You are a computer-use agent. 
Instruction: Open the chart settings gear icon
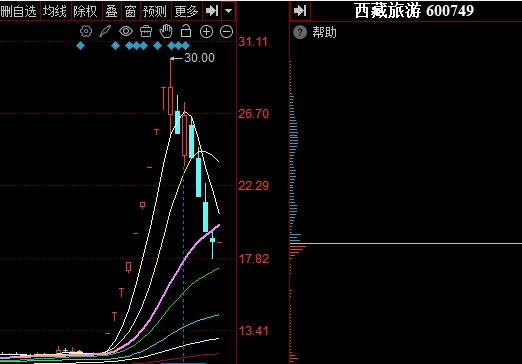[86, 31]
